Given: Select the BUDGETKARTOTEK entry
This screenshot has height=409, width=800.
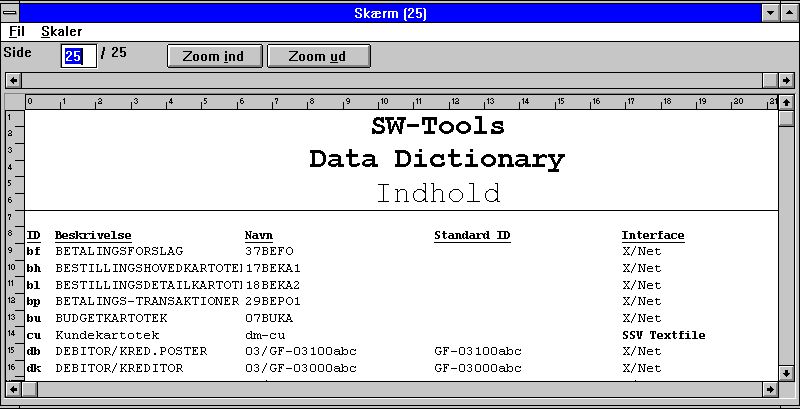Looking at the screenshot, I should coord(111,318).
